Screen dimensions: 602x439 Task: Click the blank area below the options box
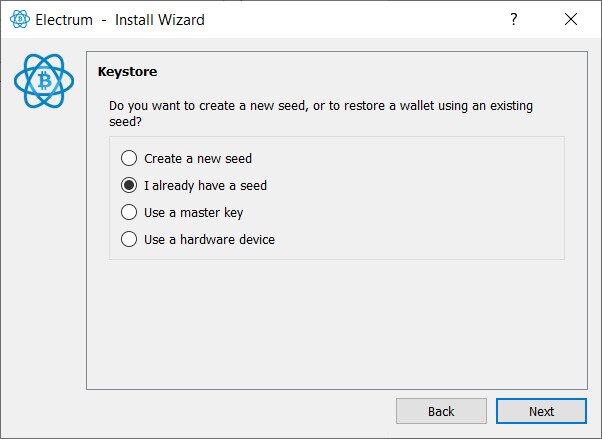click(x=335, y=320)
